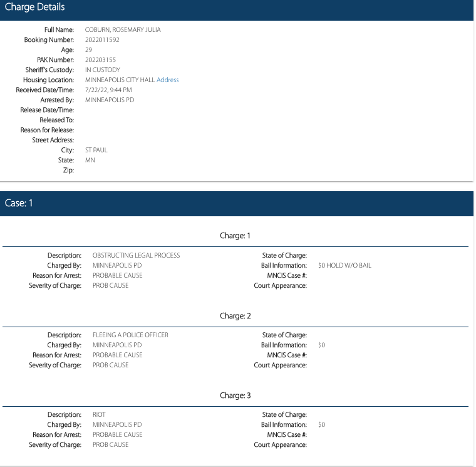This screenshot has height=467, width=476.
Task: Click the Charge: 2 heading
Action: (235, 316)
